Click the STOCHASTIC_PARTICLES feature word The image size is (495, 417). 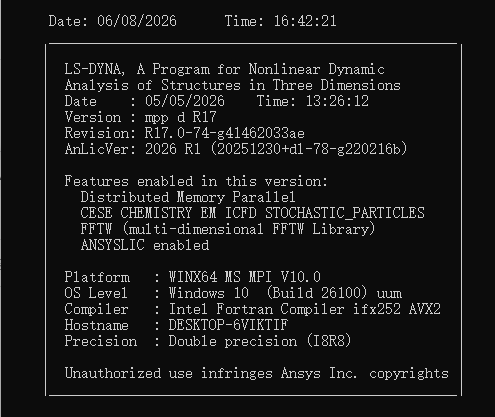(x=345, y=213)
